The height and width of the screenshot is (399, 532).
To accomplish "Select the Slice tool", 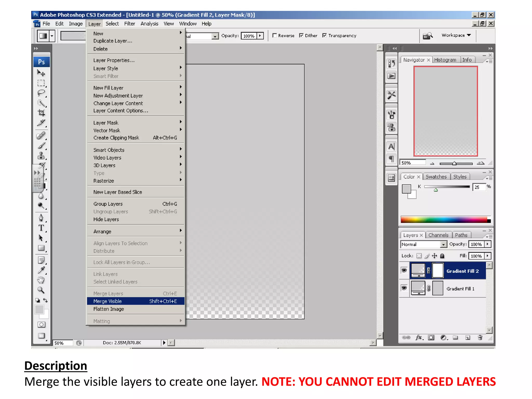I will 41,123.
